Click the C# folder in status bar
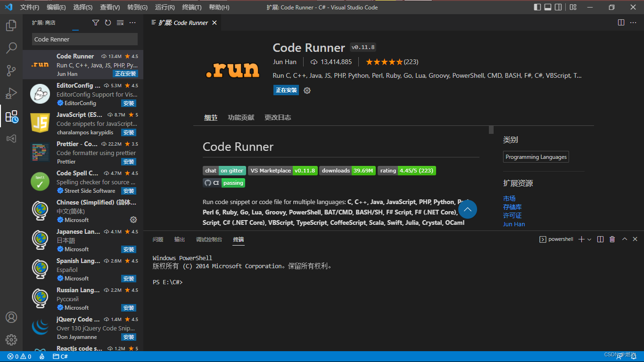 pyautogui.click(x=60, y=357)
